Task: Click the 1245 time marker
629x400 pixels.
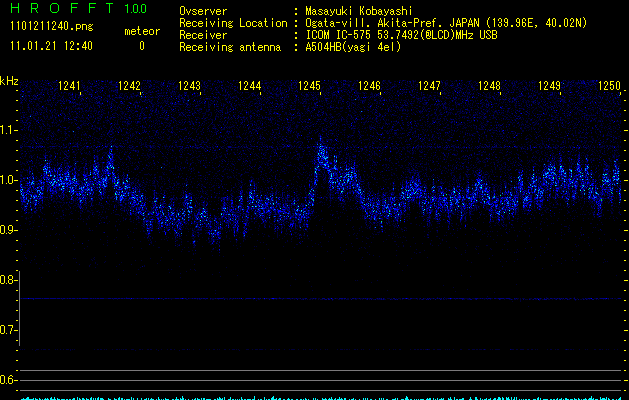Action: coord(309,87)
